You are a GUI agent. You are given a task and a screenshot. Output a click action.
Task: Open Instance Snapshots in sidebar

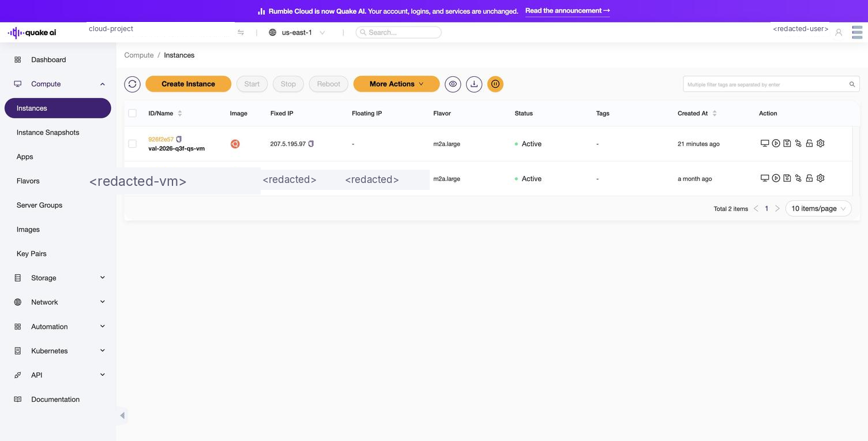click(x=48, y=132)
